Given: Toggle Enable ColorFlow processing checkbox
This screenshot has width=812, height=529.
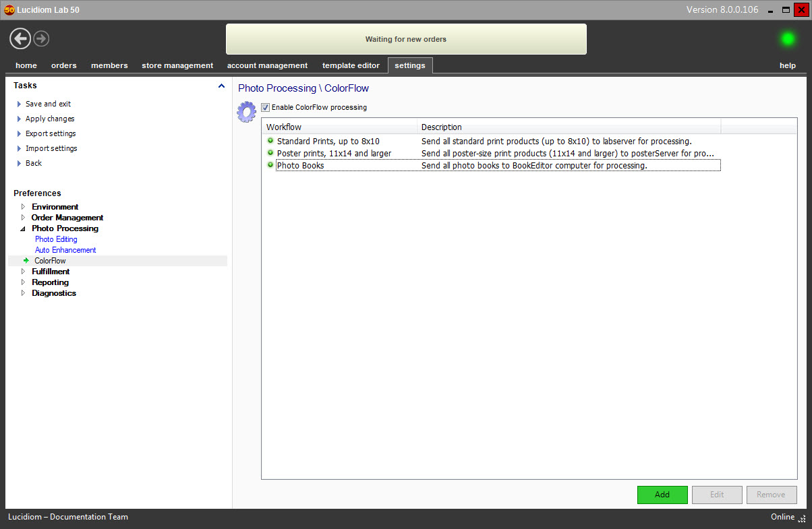Looking at the screenshot, I should pyautogui.click(x=265, y=107).
